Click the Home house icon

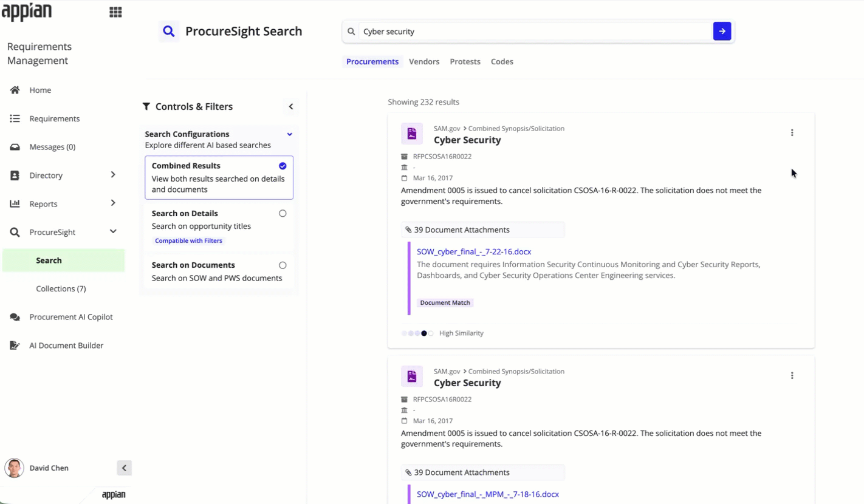point(15,90)
